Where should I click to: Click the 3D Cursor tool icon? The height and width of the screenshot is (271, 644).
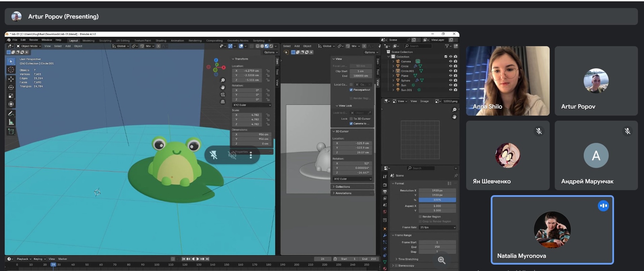11,70
